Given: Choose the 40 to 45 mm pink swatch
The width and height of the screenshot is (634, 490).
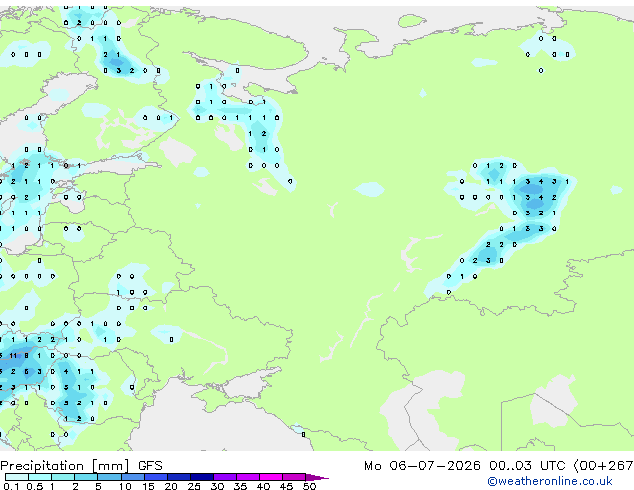Looking at the screenshot, I should click(x=271, y=477).
